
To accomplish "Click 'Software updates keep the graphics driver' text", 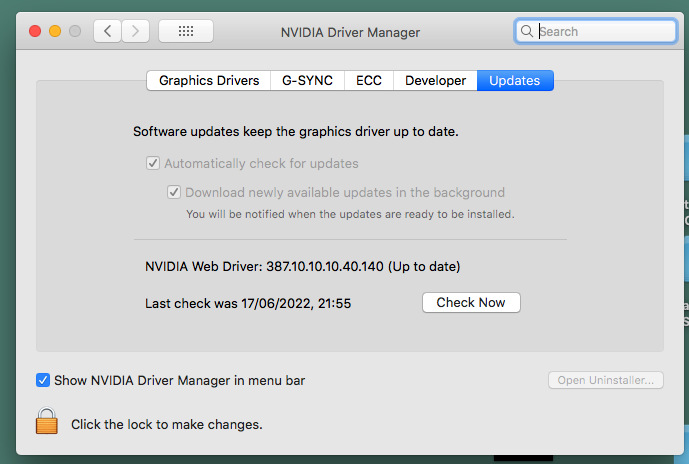I will coord(296,132).
